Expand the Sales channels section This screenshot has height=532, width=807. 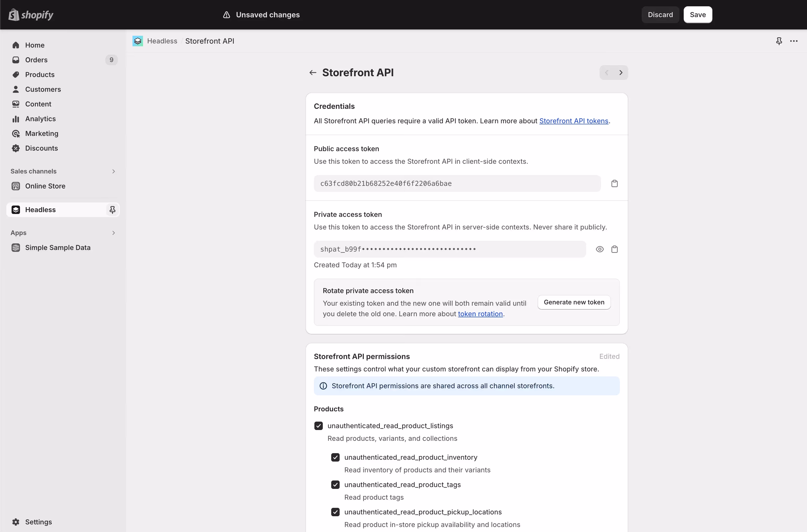pyautogui.click(x=113, y=171)
